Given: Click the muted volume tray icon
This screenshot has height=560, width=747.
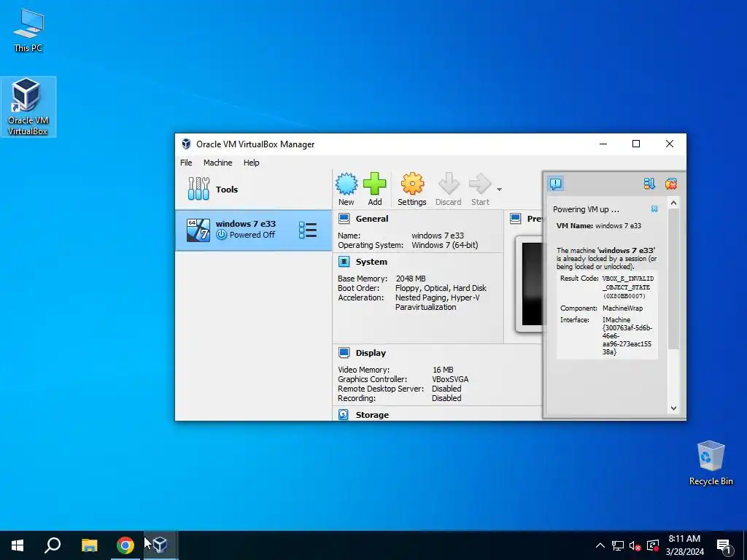Looking at the screenshot, I should 635,545.
